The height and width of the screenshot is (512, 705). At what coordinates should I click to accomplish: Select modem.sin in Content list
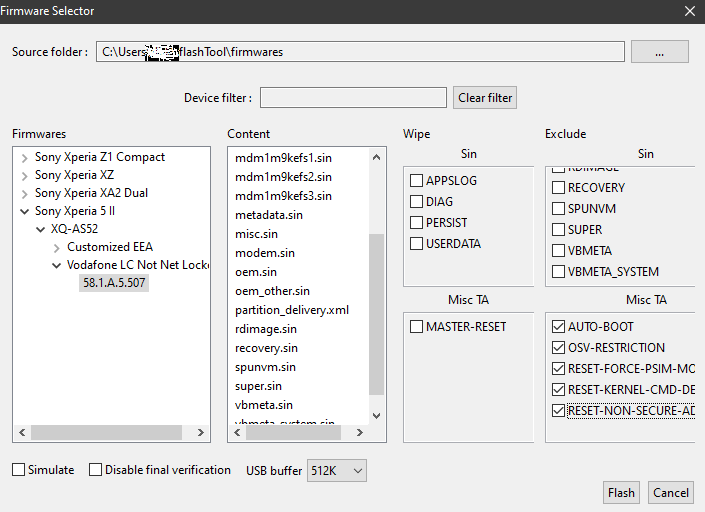pos(265,253)
